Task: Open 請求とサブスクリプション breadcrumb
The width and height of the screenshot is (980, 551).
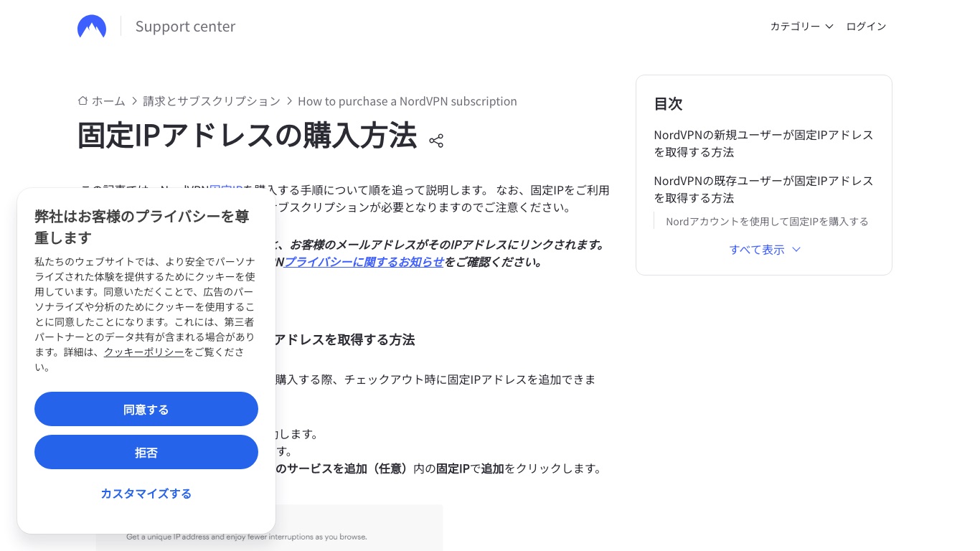Action: coord(212,101)
